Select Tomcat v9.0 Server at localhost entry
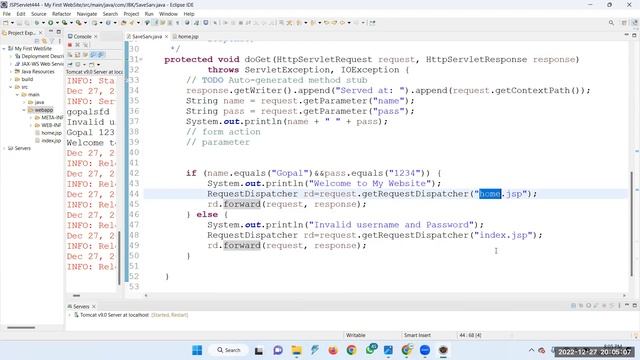The image size is (640, 360). tap(114, 315)
